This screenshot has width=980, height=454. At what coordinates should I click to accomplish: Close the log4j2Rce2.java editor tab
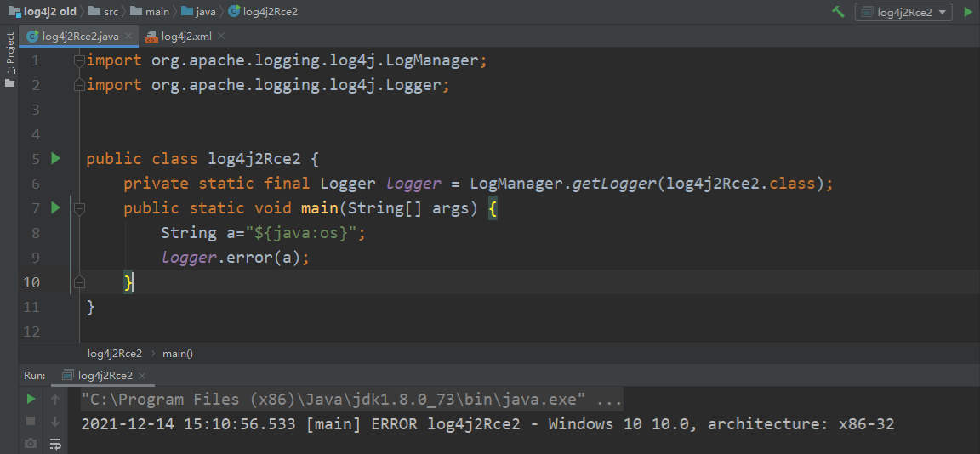[129, 37]
